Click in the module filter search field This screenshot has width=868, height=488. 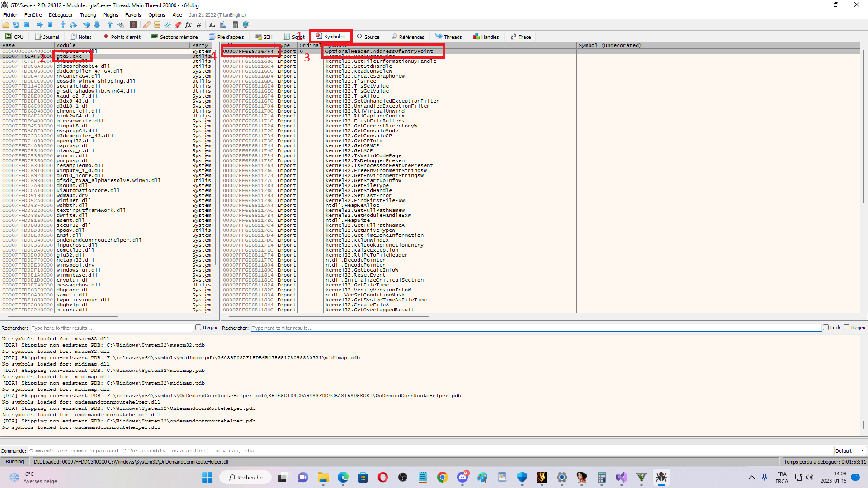click(x=112, y=328)
